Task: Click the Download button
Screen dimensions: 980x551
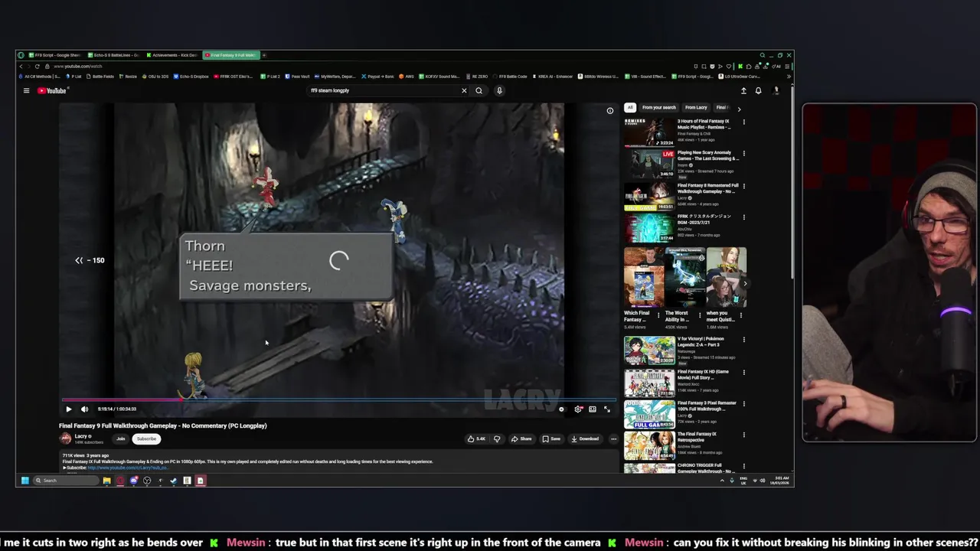Action: tap(585, 439)
